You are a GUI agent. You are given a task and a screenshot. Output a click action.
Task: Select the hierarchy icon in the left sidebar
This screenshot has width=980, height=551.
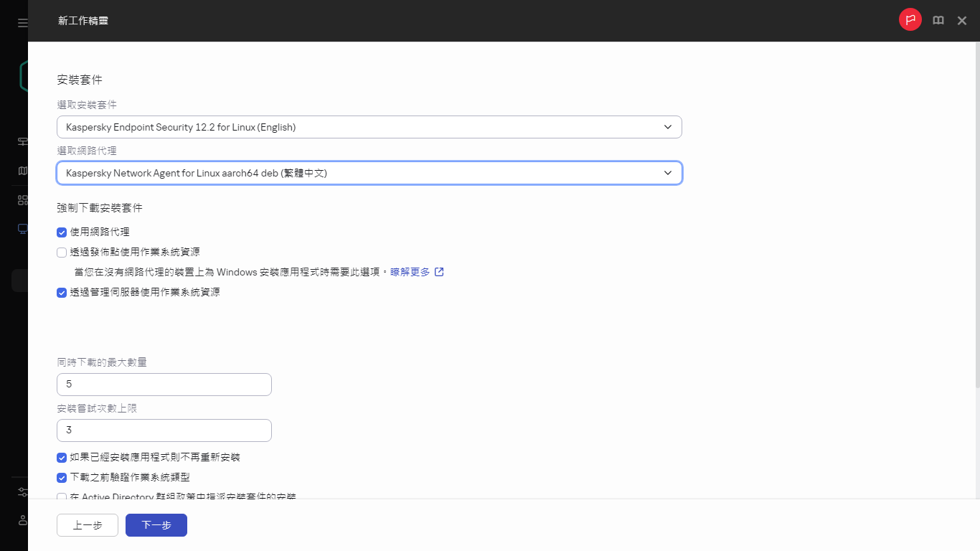(22, 141)
